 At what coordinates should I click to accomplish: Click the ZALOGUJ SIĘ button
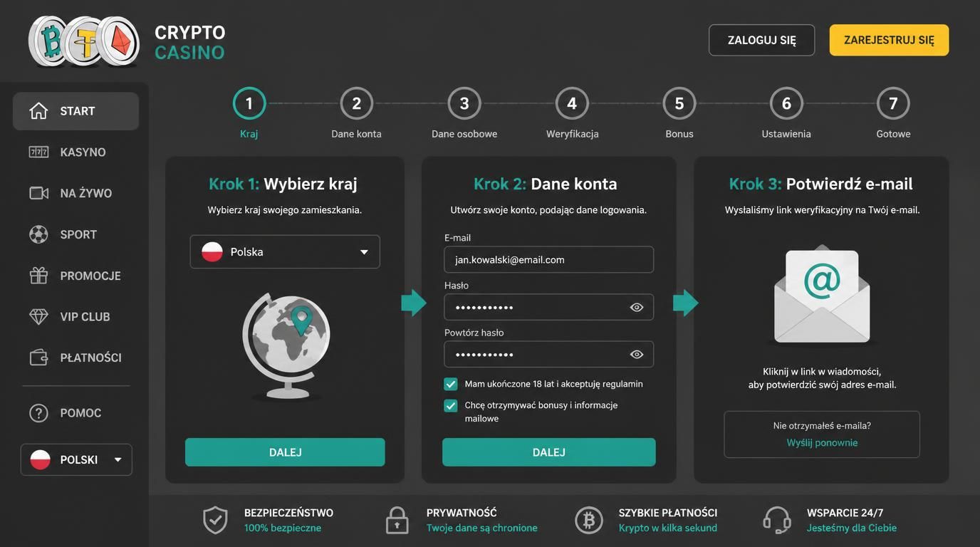[762, 40]
